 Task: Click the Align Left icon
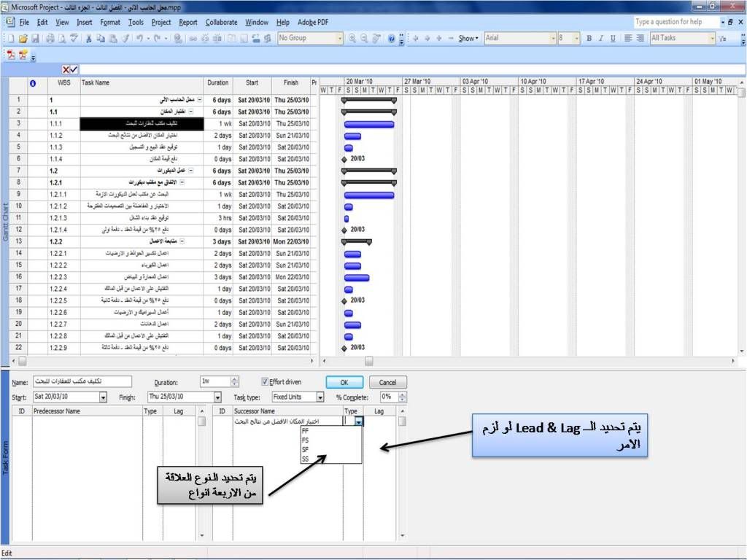tap(628, 39)
